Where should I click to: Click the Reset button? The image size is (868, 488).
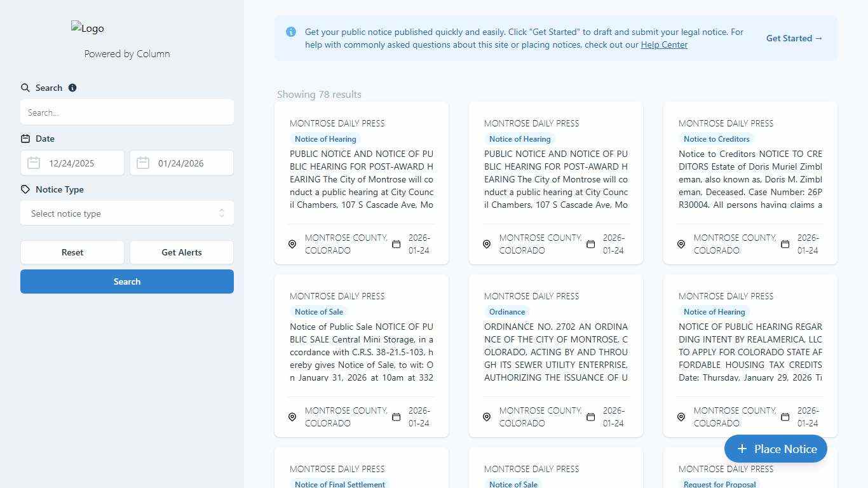pyautogui.click(x=72, y=252)
